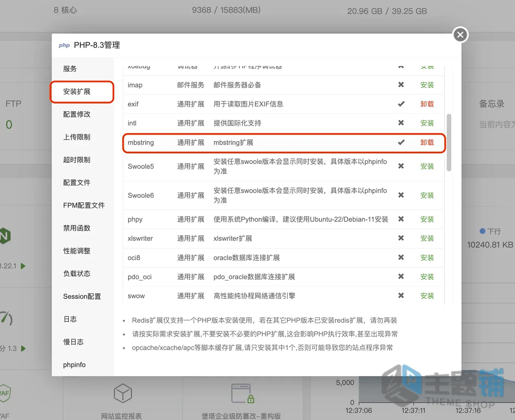Install the swow extension
This screenshot has height=420, width=515.
pyautogui.click(x=427, y=296)
